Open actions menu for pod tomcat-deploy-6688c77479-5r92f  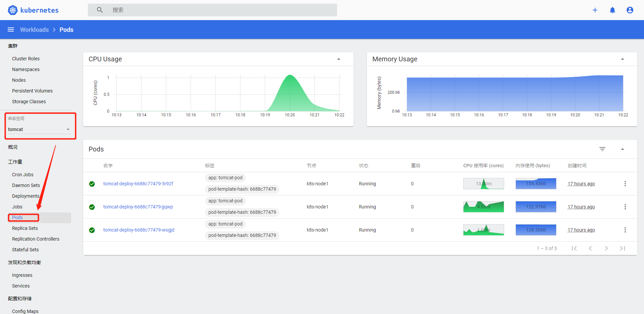tap(625, 184)
